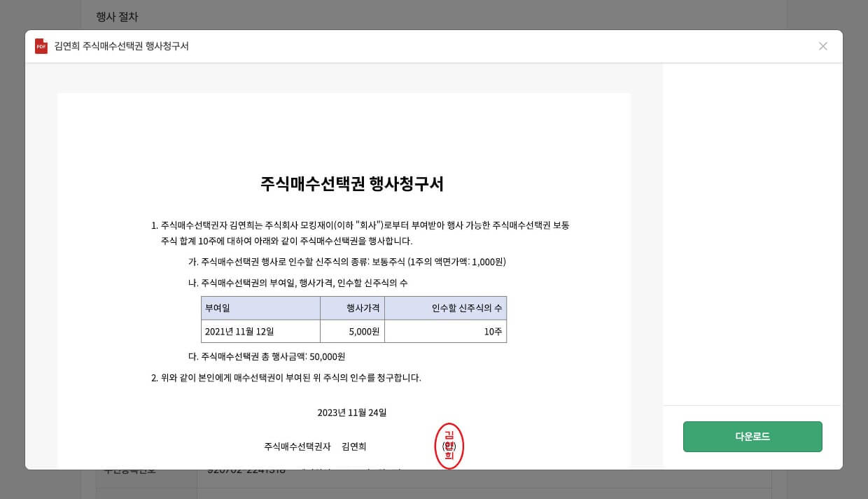The height and width of the screenshot is (499, 868).
Task: Click the document heading 주식매수선택권 행사청구서
Action: point(352,184)
